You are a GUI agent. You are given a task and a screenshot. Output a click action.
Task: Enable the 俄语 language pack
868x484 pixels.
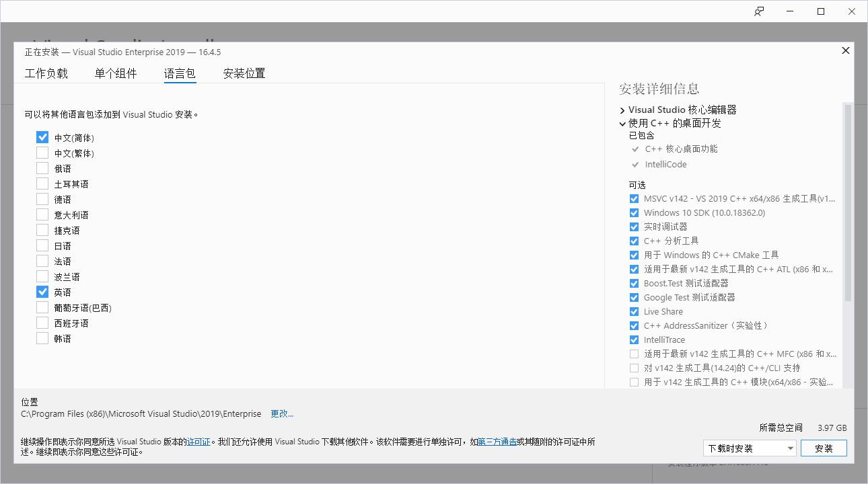42,168
